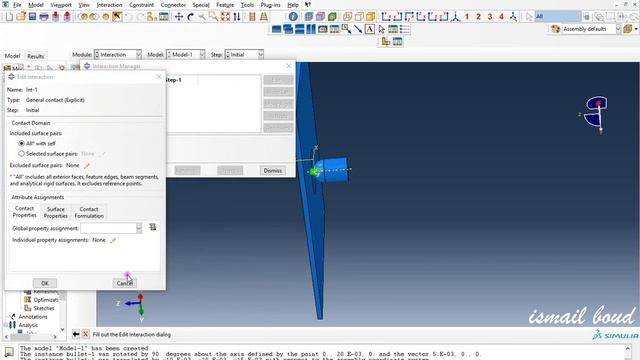This screenshot has height=360, width=640.
Task: Close the Edit Interaction dialog
Action: tap(159, 77)
